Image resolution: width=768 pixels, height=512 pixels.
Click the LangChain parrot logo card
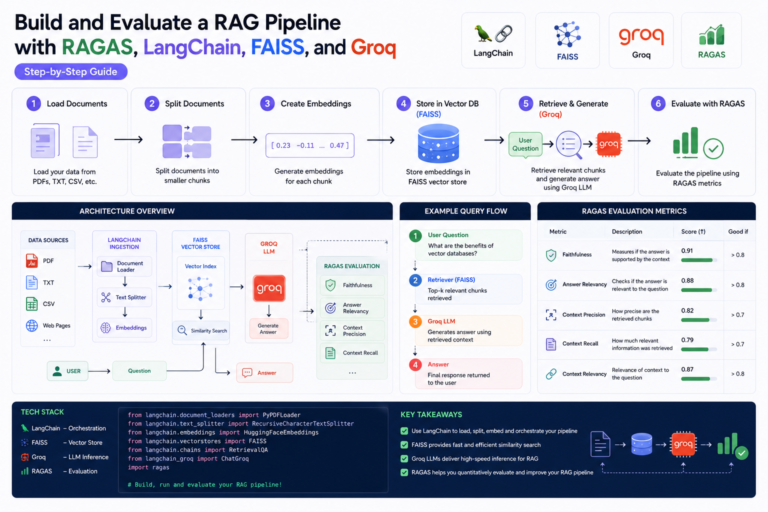point(493,40)
